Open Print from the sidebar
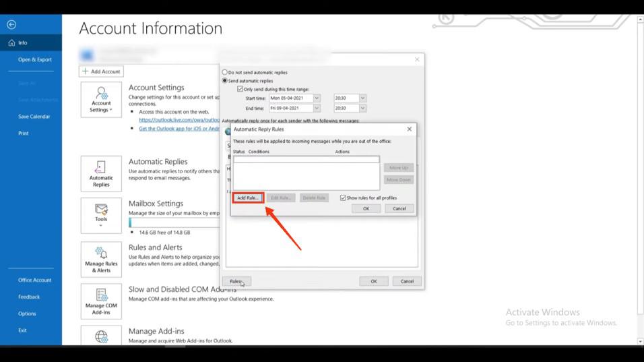644x362 pixels. pos(24,133)
